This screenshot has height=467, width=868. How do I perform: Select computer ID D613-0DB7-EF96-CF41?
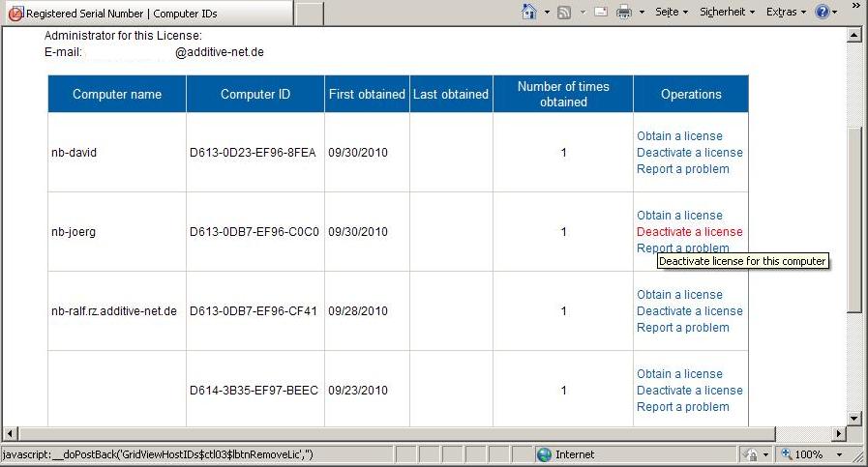(253, 311)
